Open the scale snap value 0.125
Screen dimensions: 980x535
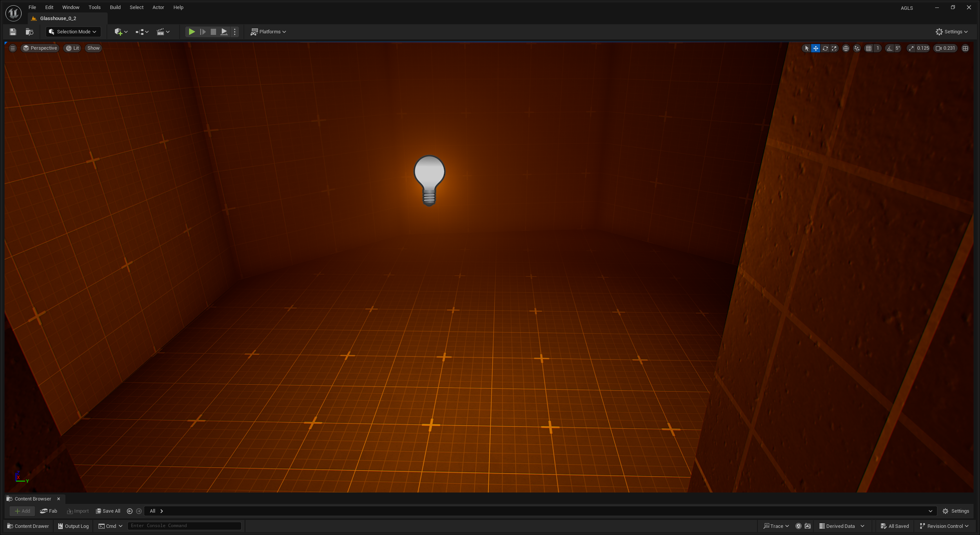tap(923, 48)
